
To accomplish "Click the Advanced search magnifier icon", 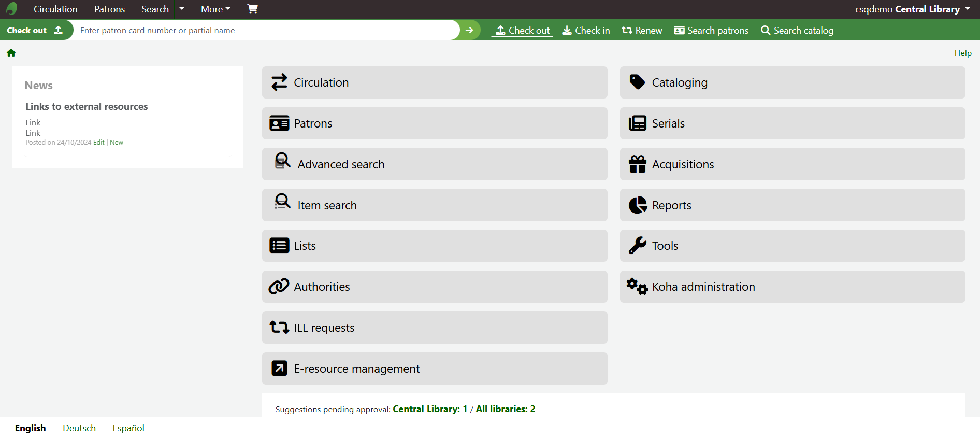I will [282, 161].
